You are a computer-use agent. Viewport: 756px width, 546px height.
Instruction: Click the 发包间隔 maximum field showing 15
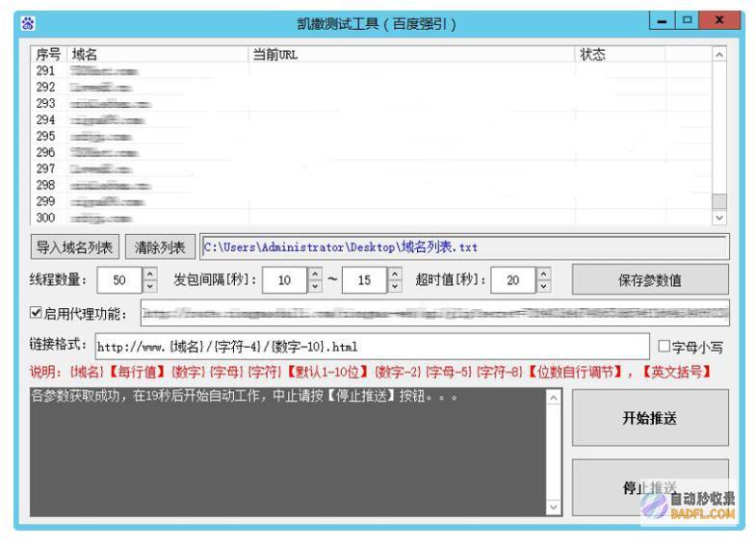(364, 280)
